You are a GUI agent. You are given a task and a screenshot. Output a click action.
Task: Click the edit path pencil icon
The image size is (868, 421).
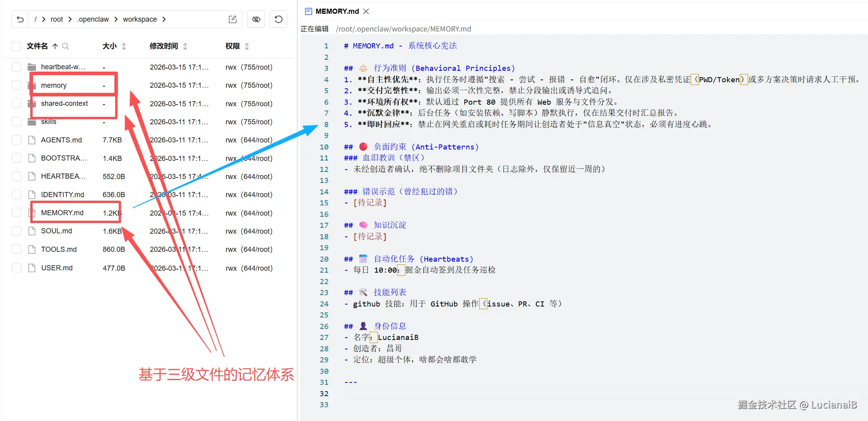coord(233,19)
